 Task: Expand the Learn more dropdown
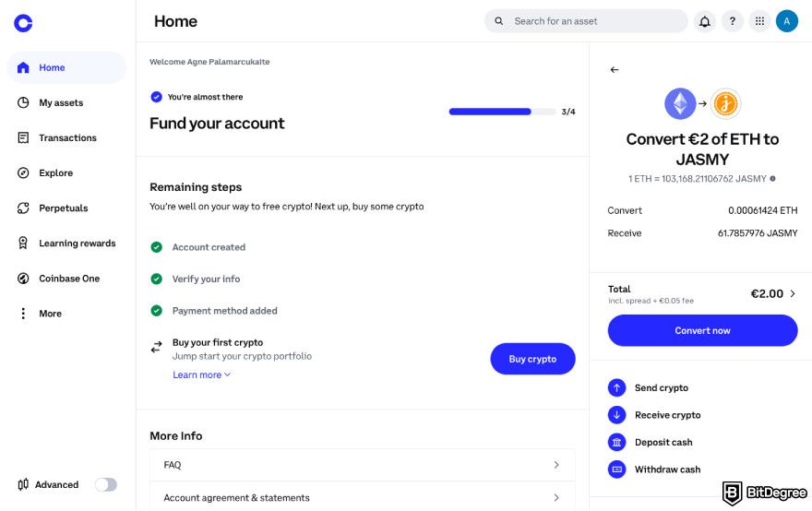tap(201, 374)
